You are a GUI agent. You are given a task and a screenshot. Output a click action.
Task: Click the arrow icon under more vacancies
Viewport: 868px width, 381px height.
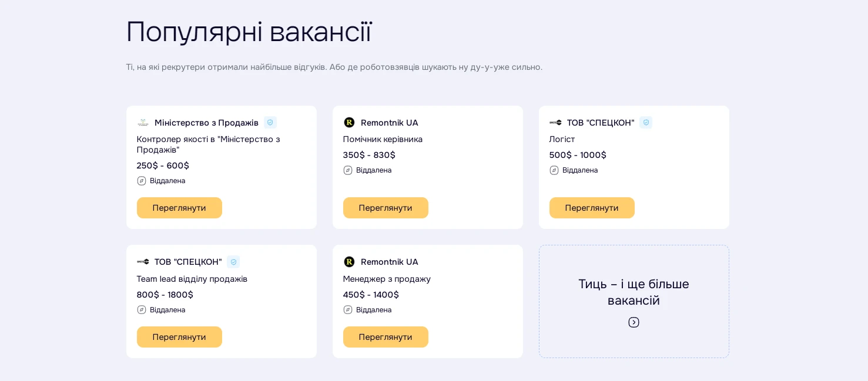click(634, 322)
